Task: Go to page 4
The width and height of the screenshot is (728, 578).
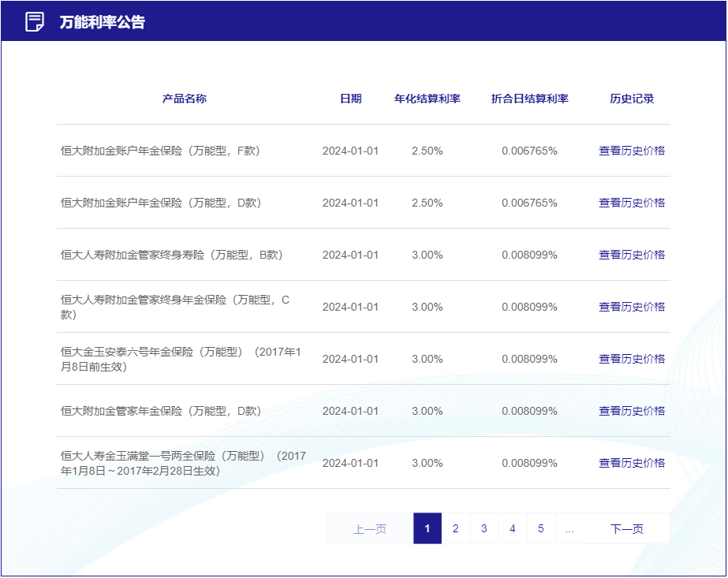Action: (x=513, y=528)
